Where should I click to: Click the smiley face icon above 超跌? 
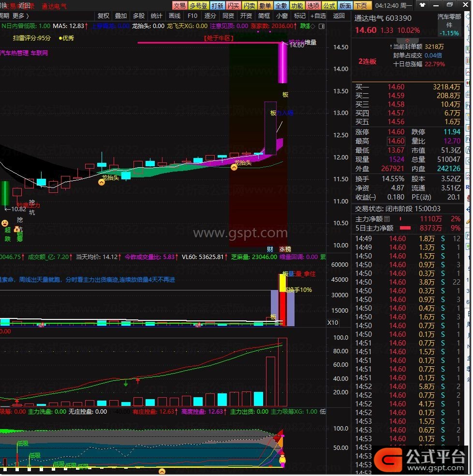5,223
